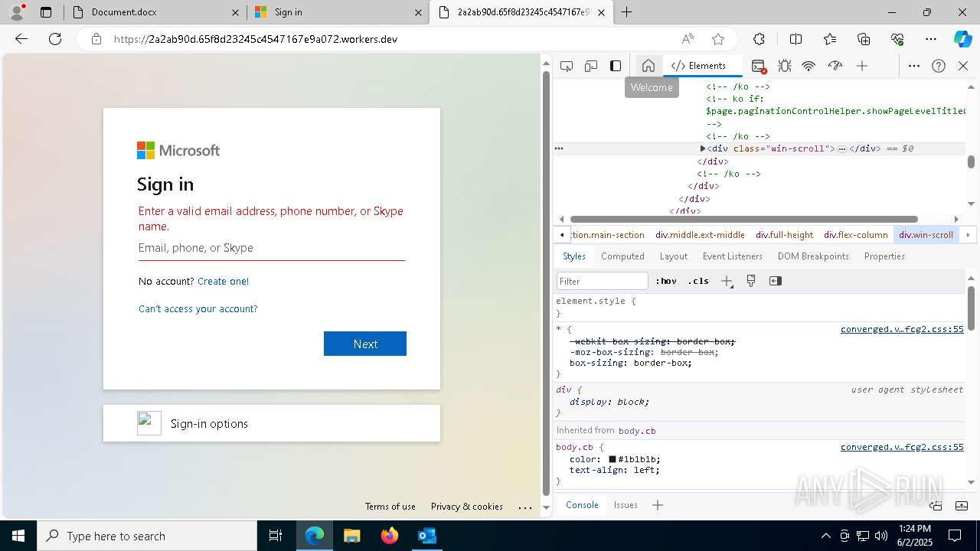This screenshot has height=551, width=980.
Task: Open the Console tool icon with error badge
Action: tap(759, 66)
